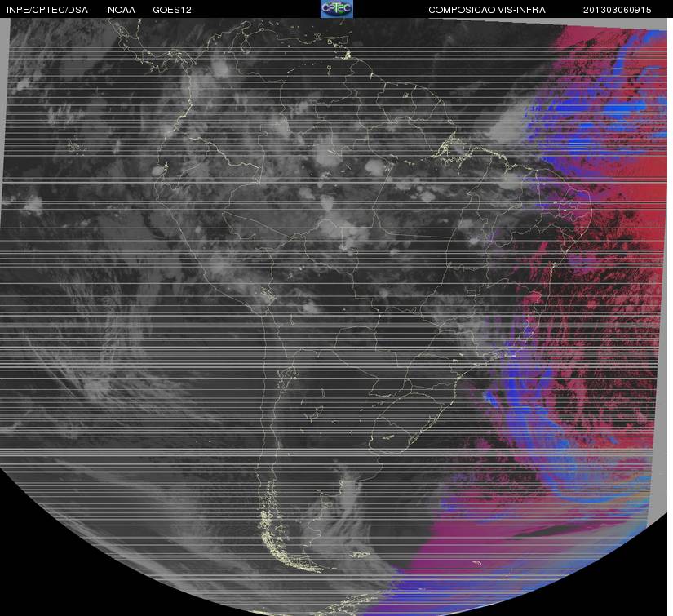Screen dimensions: 673x616
Task: Click the NOAA label in the header
Action: (x=122, y=10)
